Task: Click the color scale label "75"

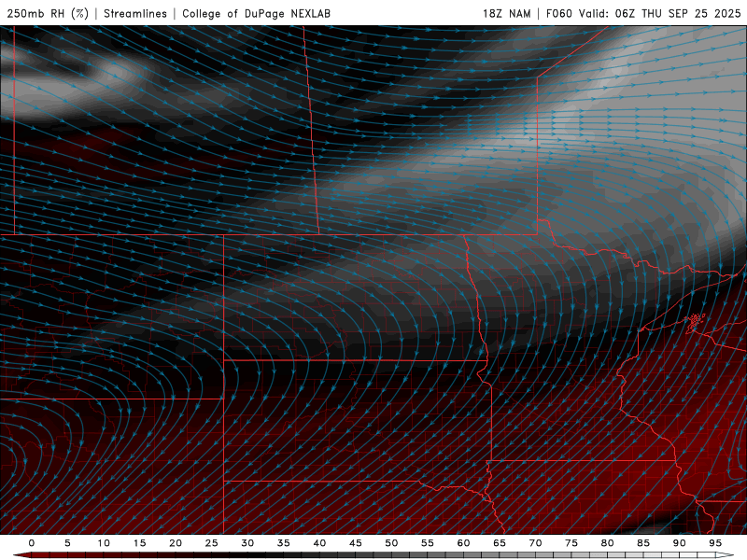Action: coord(571,543)
